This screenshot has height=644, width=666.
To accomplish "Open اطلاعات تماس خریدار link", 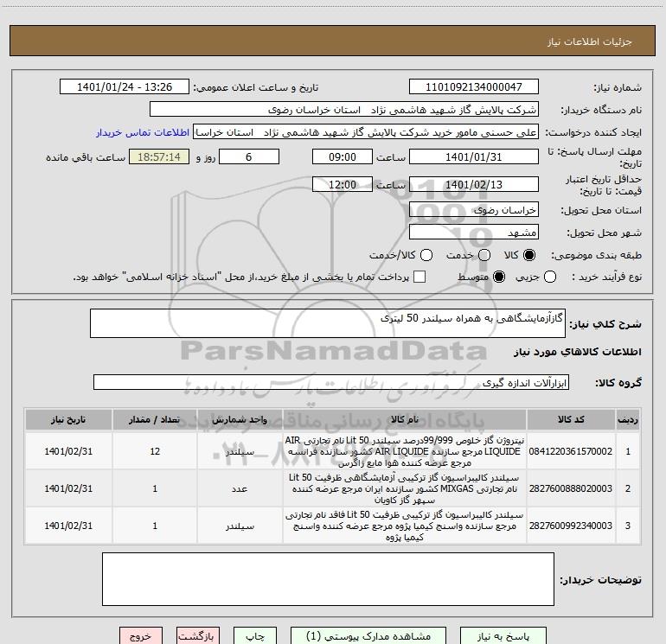I will tap(143, 132).
